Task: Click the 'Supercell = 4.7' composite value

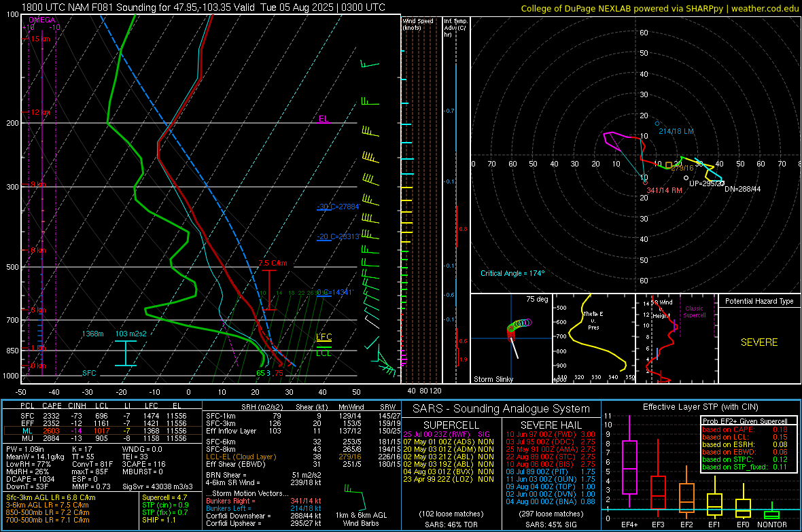Action: click(164, 497)
